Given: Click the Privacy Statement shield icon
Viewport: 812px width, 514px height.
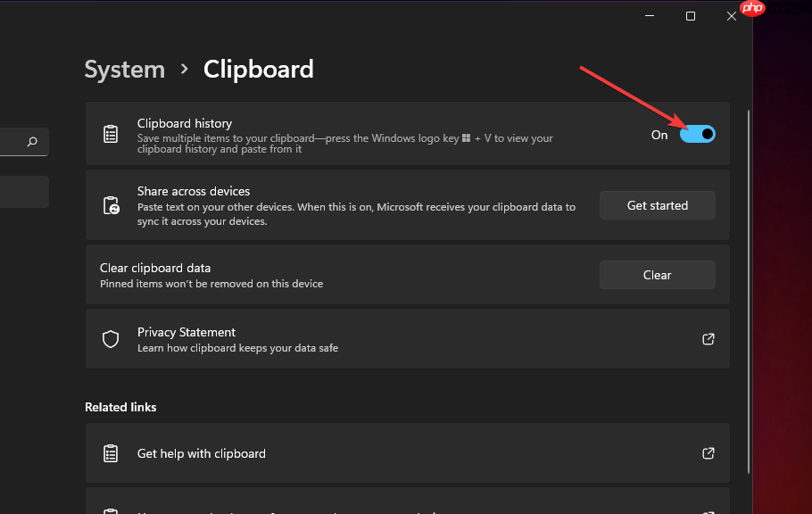Looking at the screenshot, I should (111, 339).
